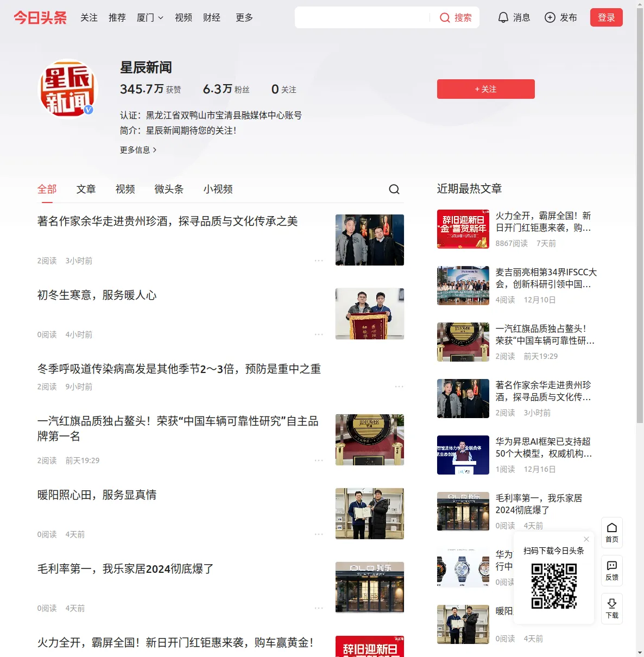Open 麦吉丽 group photo thumbnail
Viewport: 644px width, 657px height.
(x=463, y=286)
